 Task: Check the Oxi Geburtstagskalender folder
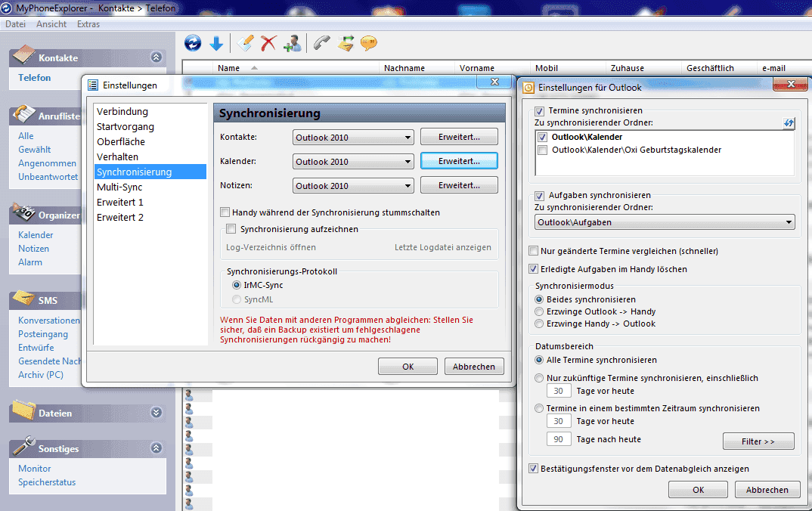542,150
